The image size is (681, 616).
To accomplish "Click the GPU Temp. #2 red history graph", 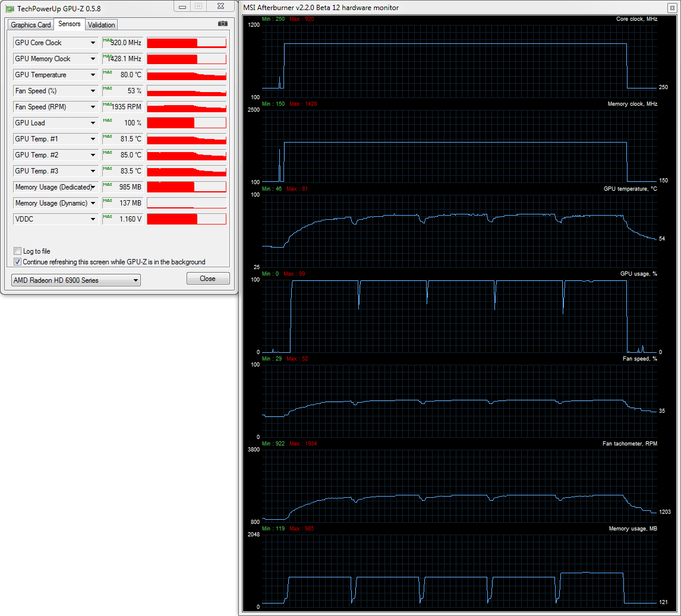I will point(187,155).
